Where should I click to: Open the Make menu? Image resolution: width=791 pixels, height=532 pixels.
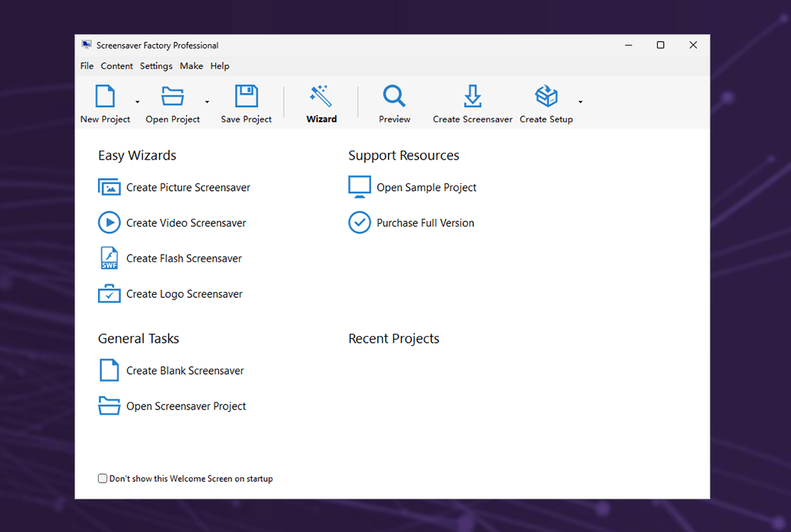tap(191, 66)
